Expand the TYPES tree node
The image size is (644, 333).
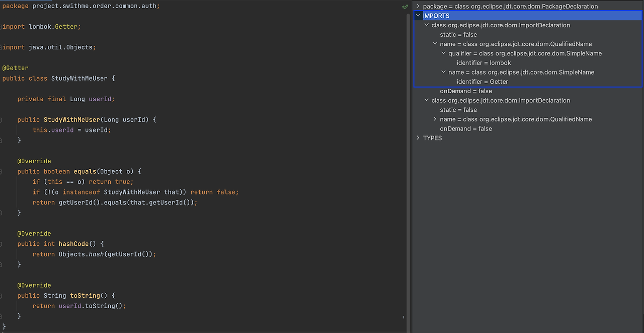coord(418,138)
